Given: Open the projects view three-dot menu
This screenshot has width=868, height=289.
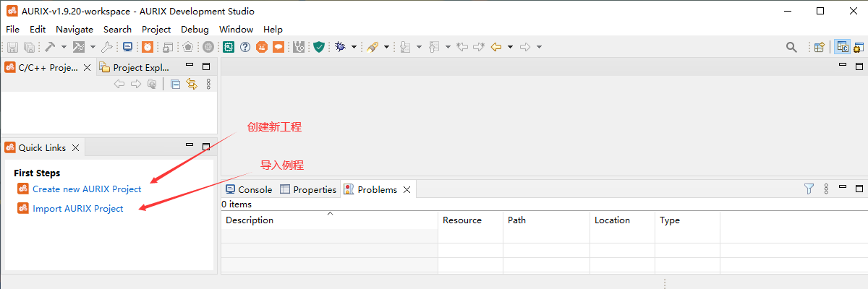Looking at the screenshot, I should click(x=208, y=84).
